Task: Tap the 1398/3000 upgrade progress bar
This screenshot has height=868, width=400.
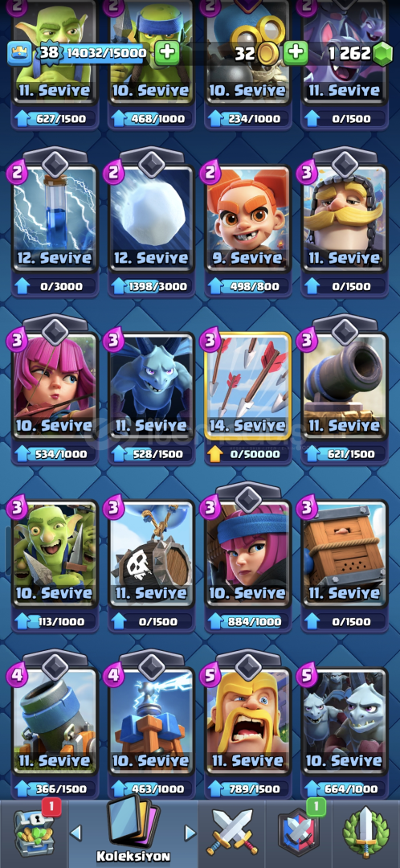Action: [x=151, y=287]
